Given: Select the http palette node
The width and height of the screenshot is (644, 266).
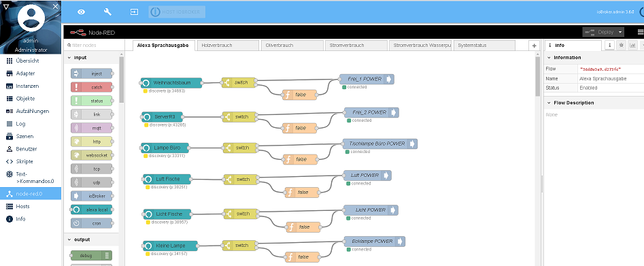Looking at the screenshot, I should click(91, 142).
